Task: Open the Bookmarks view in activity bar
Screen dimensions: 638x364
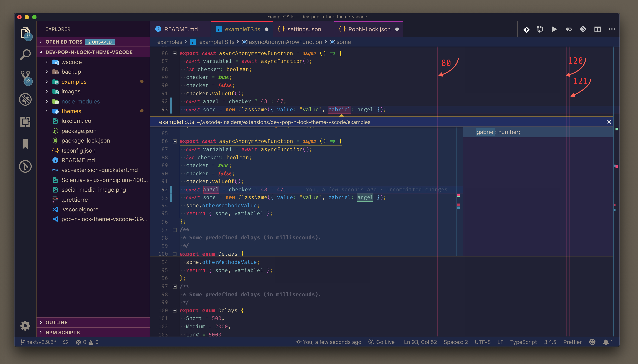Action: tap(25, 144)
